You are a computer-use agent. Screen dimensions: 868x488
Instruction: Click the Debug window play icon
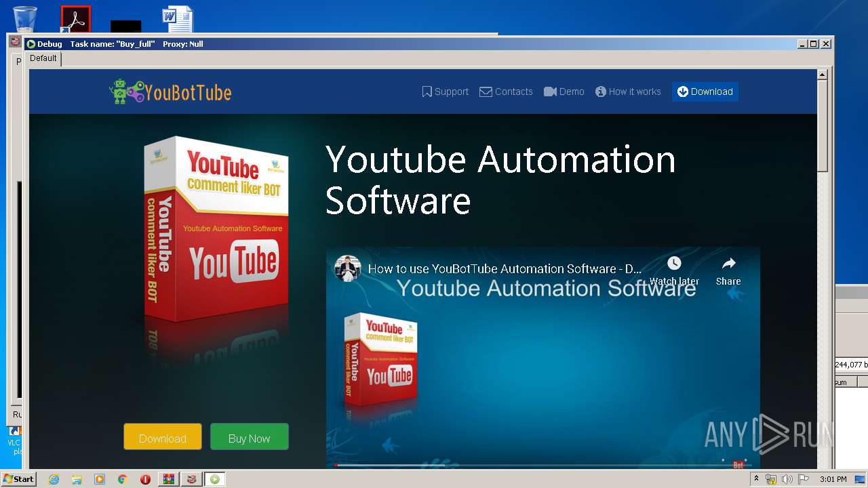coord(31,44)
